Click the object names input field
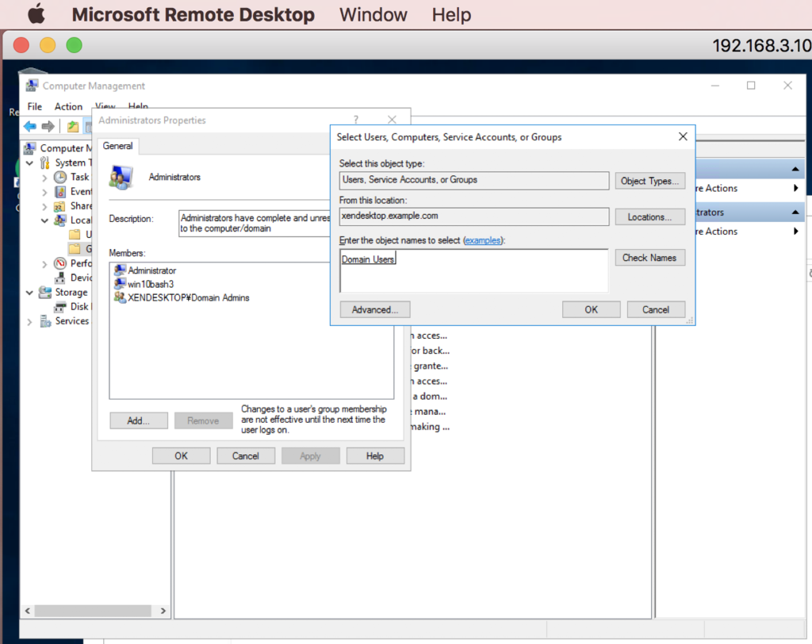Image resolution: width=812 pixels, height=644 pixels. pyautogui.click(x=474, y=270)
